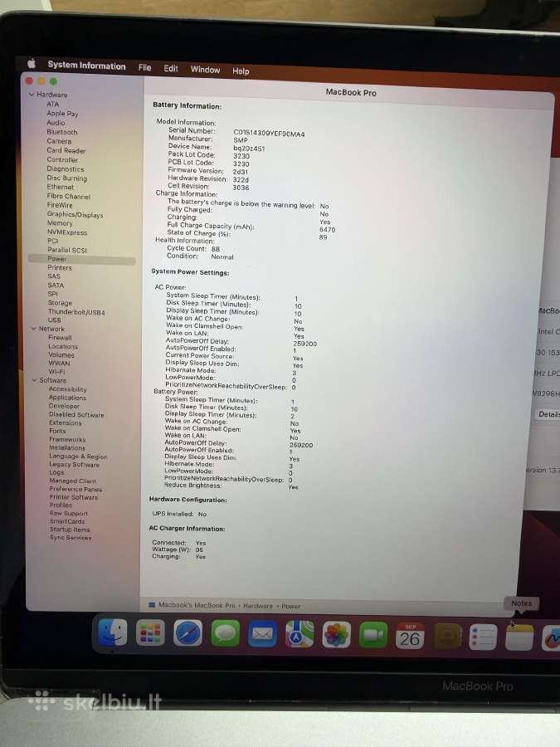
Task: Open the Edit menu
Action: [x=171, y=69]
